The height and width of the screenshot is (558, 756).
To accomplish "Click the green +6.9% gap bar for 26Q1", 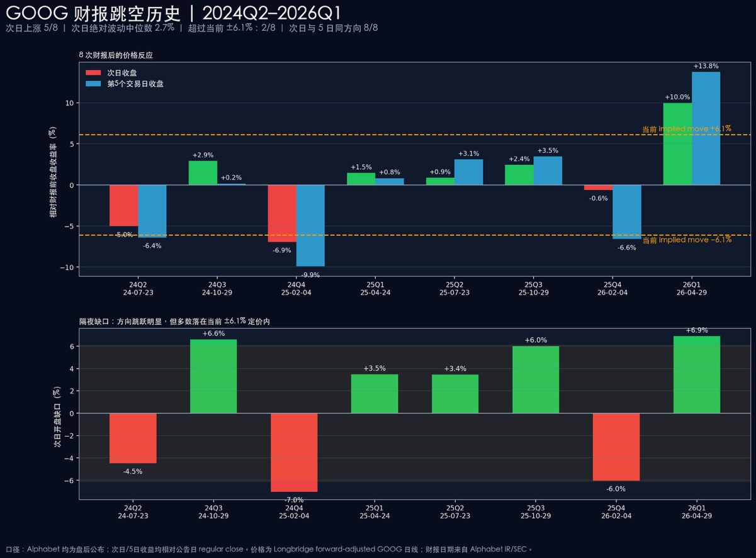I will click(697, 375).
